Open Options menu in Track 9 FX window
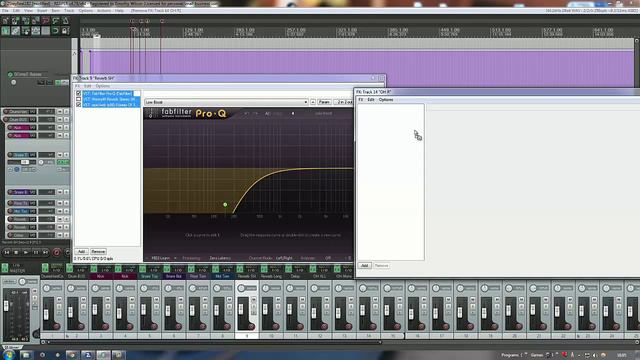The height and width of the screenshot is (360, 640). pos(102,86)
